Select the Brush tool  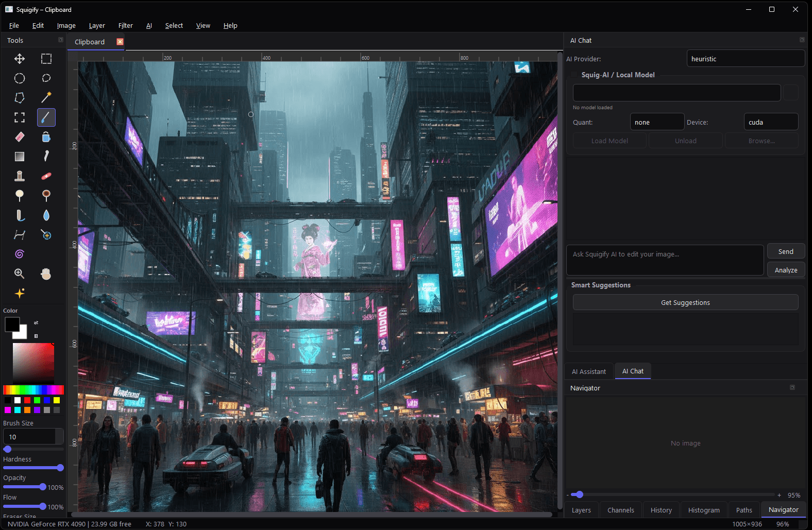pos(46,117)
